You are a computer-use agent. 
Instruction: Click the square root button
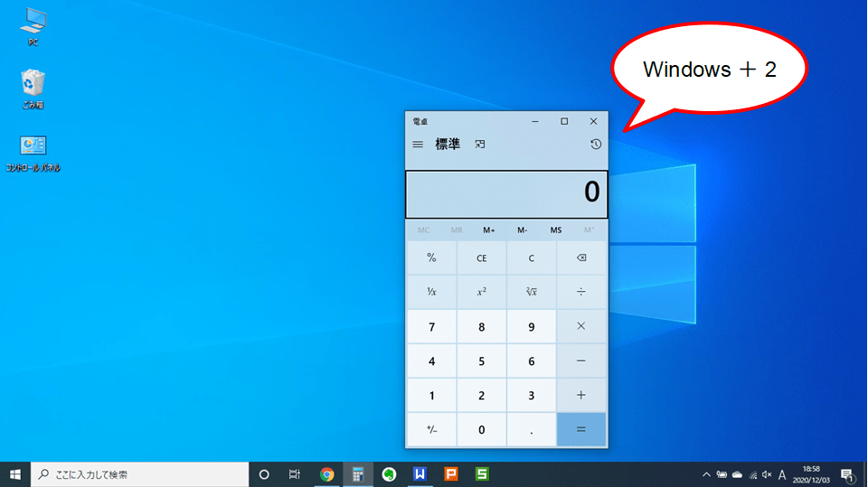point(531,292)
